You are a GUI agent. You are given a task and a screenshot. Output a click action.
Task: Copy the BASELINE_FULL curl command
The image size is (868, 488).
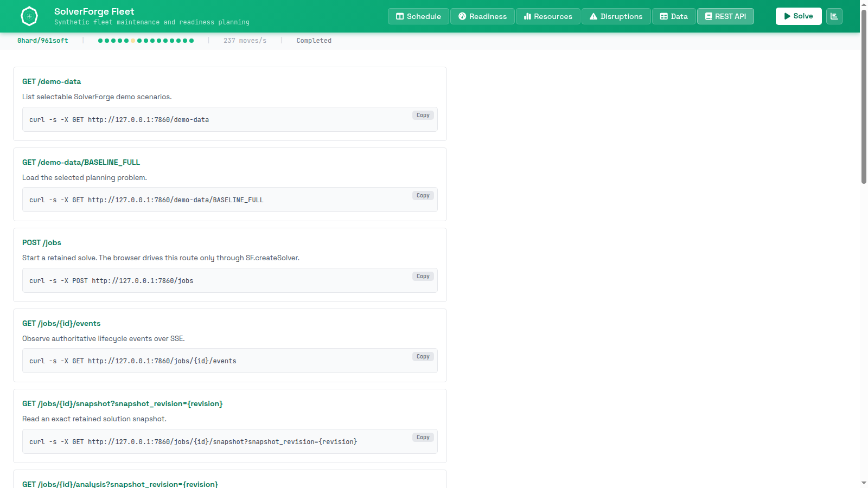click(x=423, y=196)
